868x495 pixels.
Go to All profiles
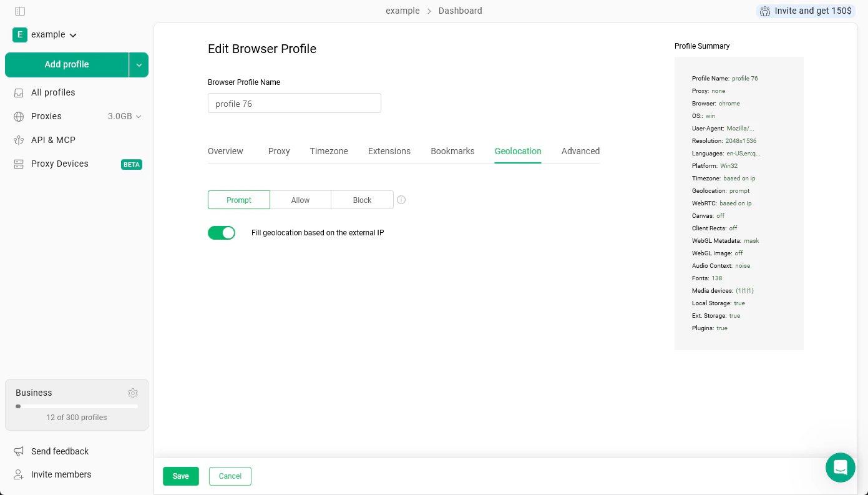pyautogui.click(x=53, y=92)
